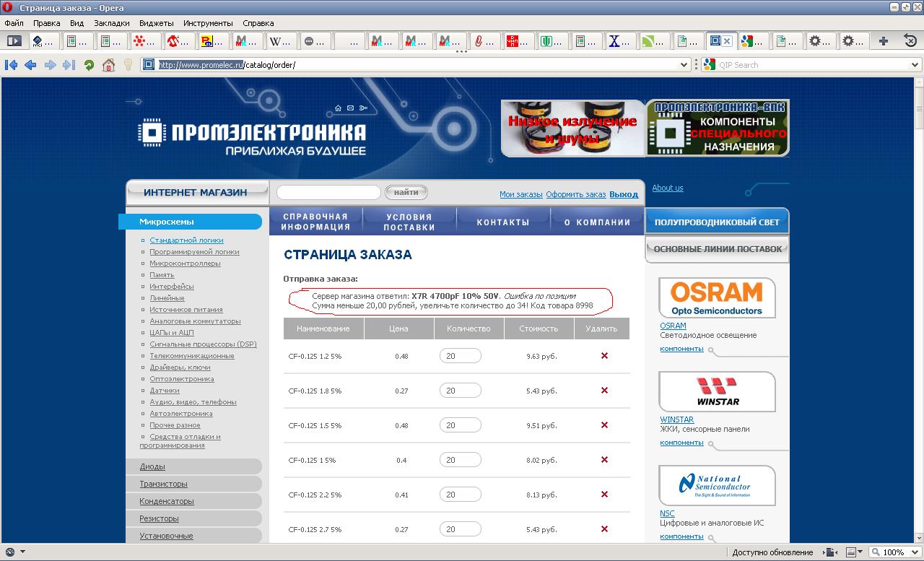Open the address bar history dropdown

[684, 65]
